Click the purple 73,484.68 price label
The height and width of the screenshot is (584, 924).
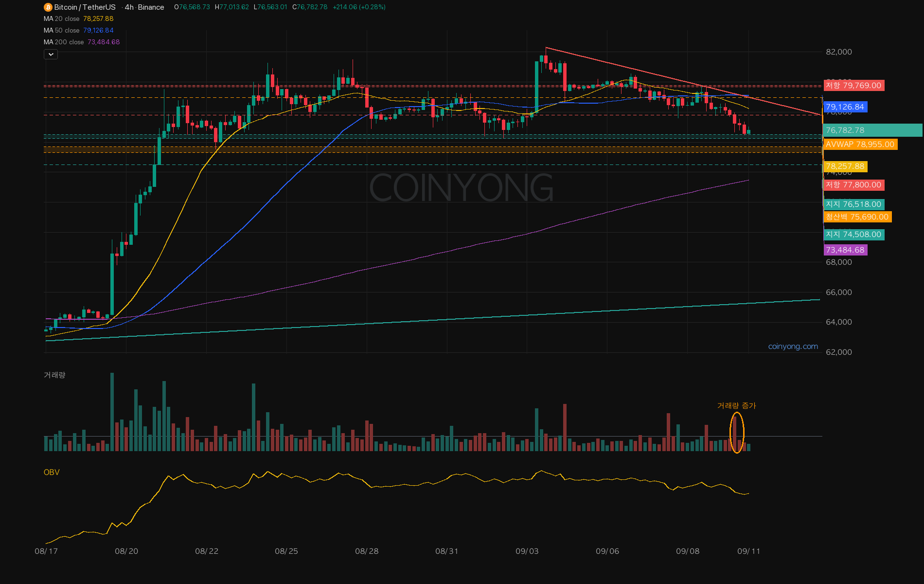point(845,250)
